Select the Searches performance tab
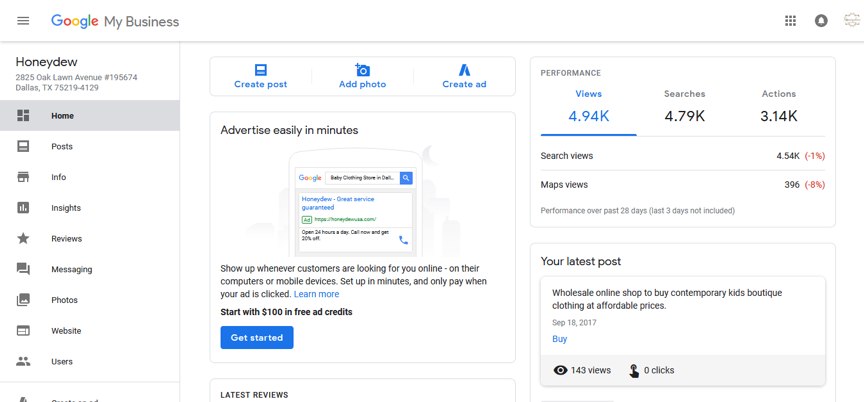The width and height of the screenshot is (864, 402). pos(684,108)
